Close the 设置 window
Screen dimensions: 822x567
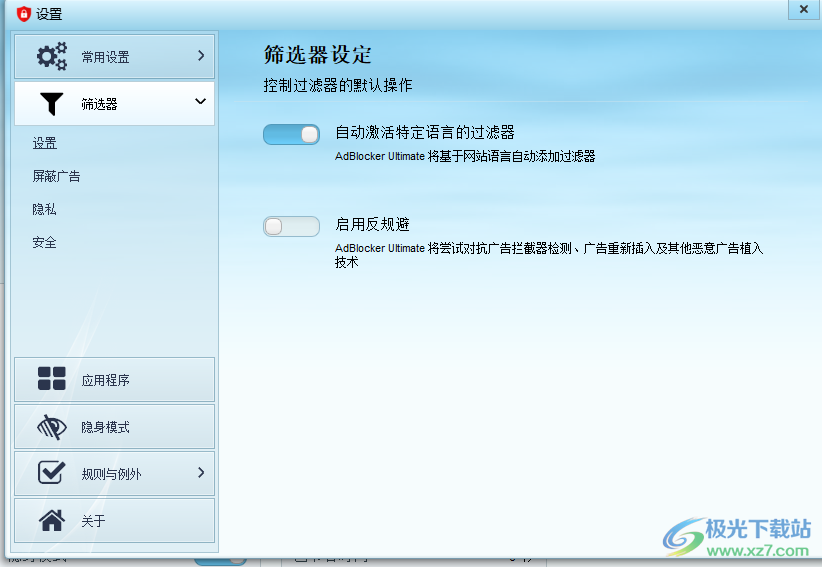click(804, 9)
